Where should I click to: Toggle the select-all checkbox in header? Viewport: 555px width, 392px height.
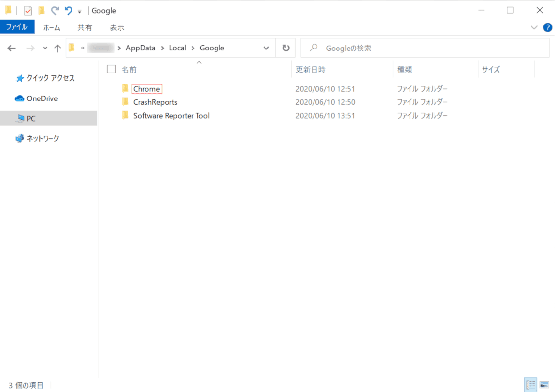coord(111,69)
